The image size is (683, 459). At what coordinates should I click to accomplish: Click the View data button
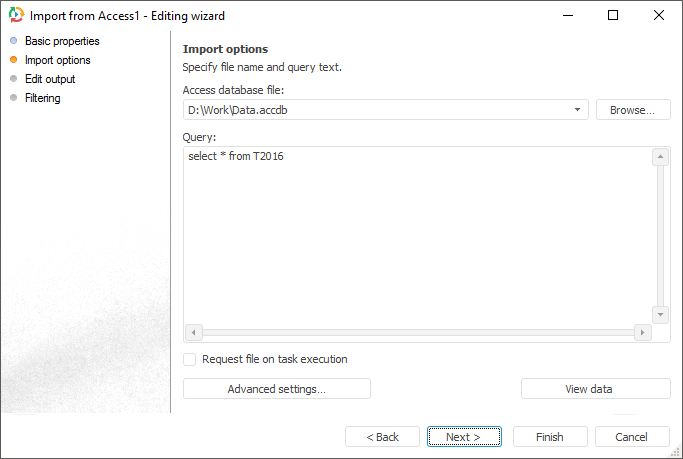click(x=595, y=389)
